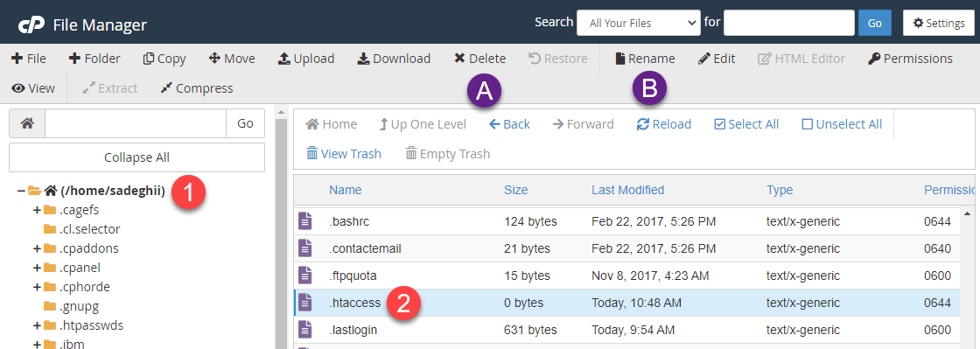Select /home/sadeghii in the folder tree

pos(113,191)
